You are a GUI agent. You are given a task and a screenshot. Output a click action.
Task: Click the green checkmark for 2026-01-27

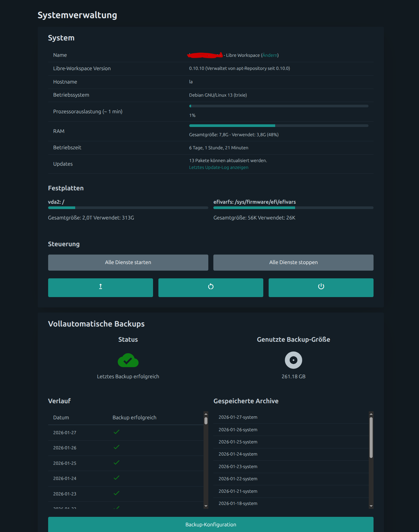coord(116,432)
